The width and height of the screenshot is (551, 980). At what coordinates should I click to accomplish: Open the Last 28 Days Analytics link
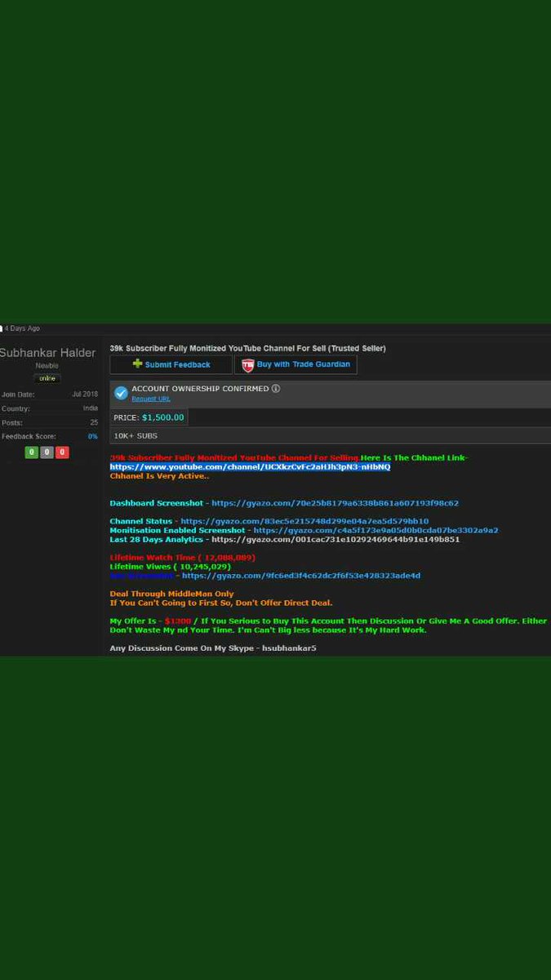click(x=335, y=539)
